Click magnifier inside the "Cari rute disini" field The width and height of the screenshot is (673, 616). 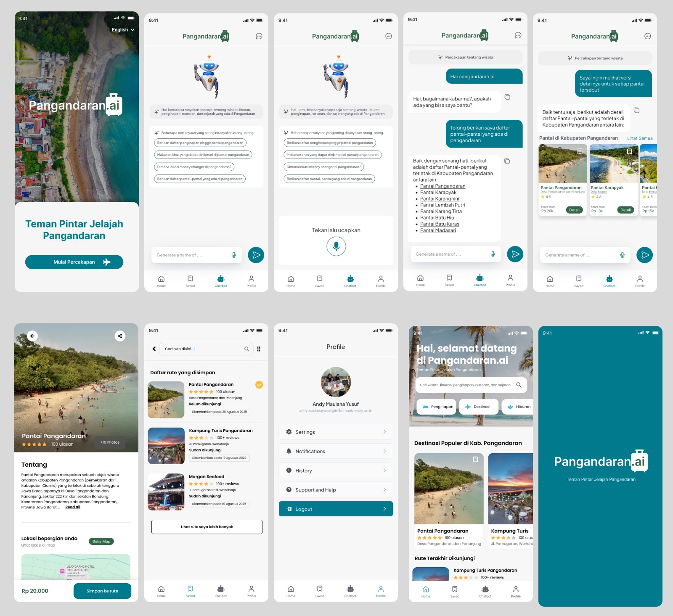tap(246, 349)
